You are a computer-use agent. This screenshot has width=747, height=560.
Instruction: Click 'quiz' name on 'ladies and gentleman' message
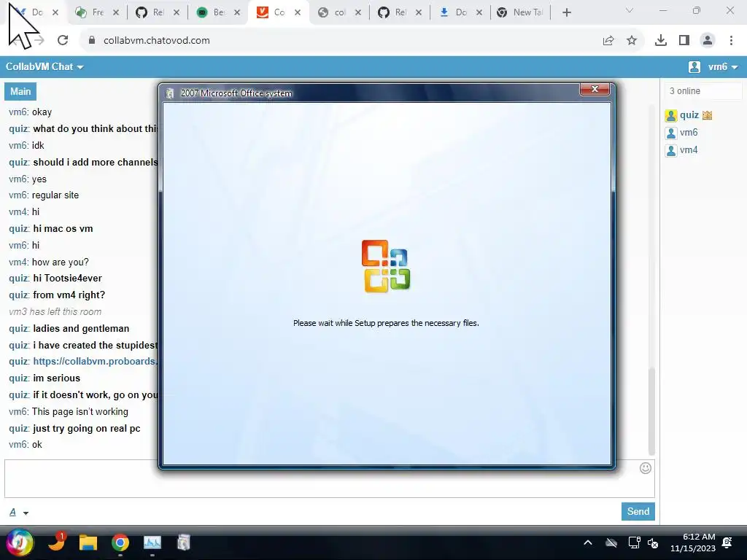(x=18, y=329)
